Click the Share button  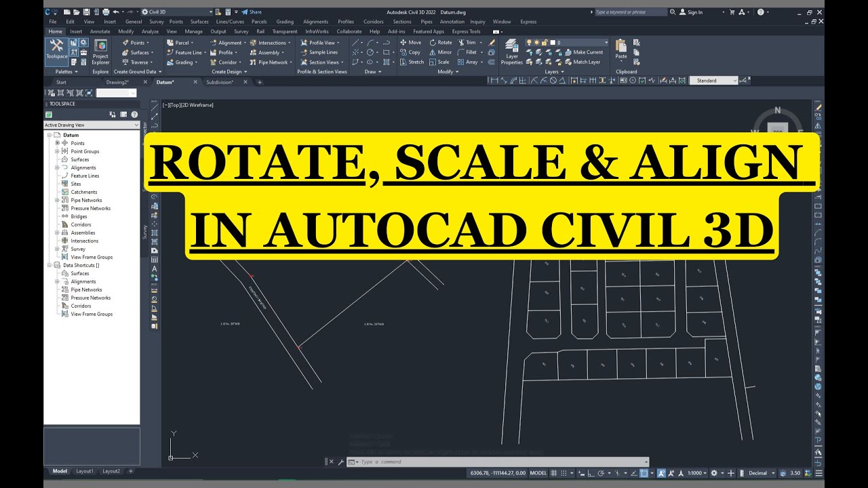coord(252,12)
